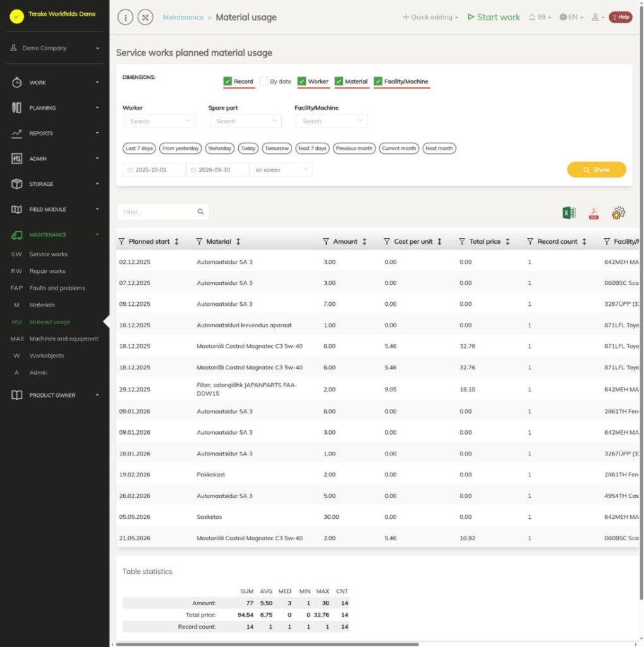Filter the Amount column
644x647 pixels.
coord(325,241)
